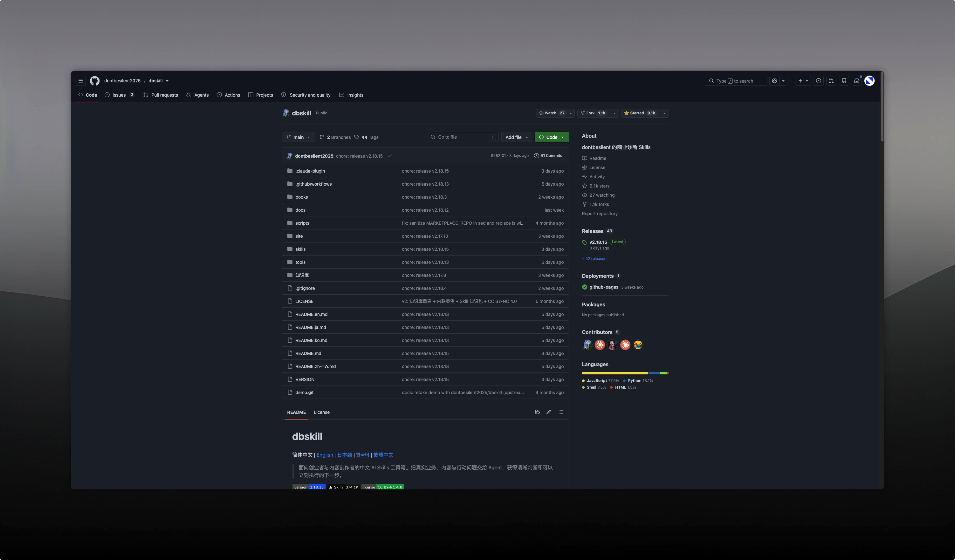Open the Agents tab
The width and height of the screenshot is (955, 560).
point(197,95)
